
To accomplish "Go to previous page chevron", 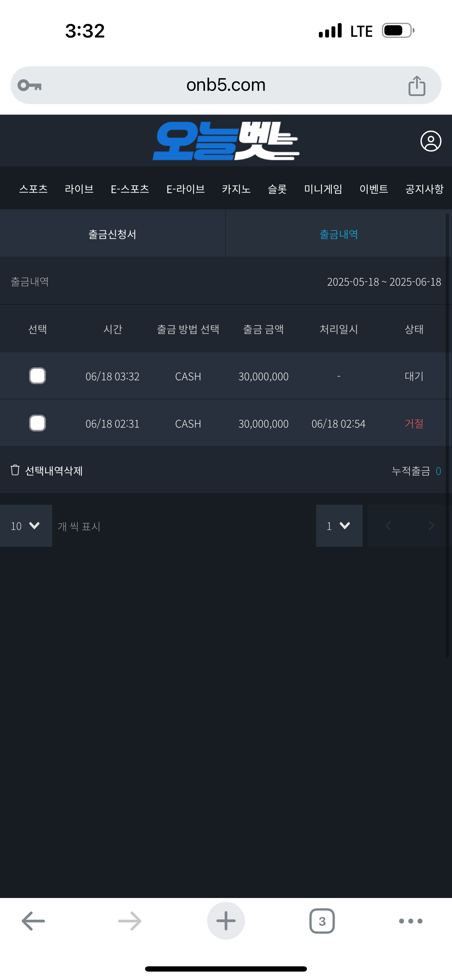I will (388, 526).
